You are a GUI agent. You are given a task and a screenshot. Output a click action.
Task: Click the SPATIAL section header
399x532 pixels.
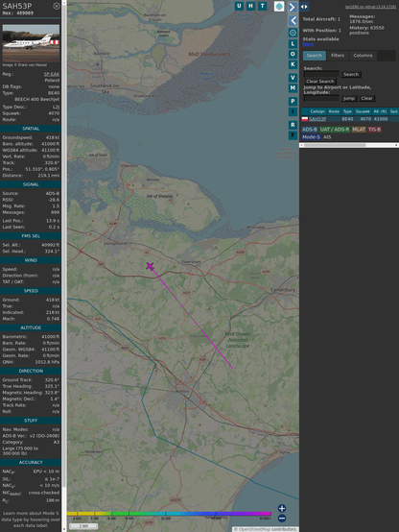click(x=31, y=129)
